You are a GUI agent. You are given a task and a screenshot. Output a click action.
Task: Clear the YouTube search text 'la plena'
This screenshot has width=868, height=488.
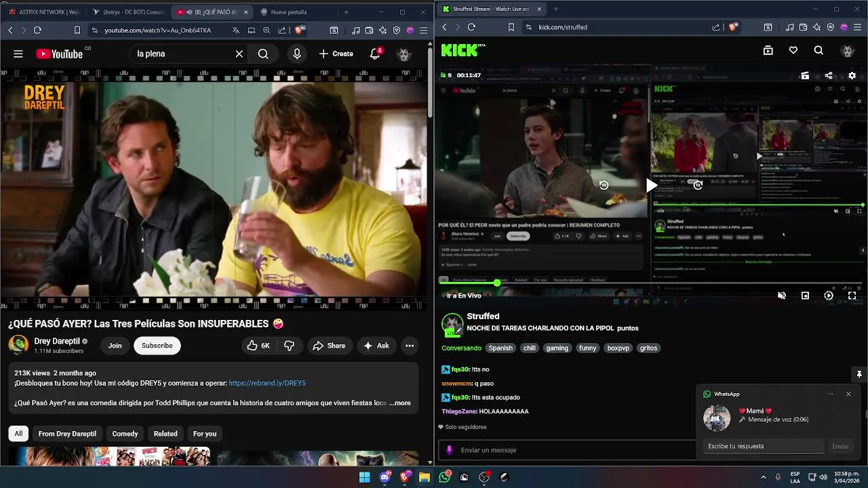239,54
